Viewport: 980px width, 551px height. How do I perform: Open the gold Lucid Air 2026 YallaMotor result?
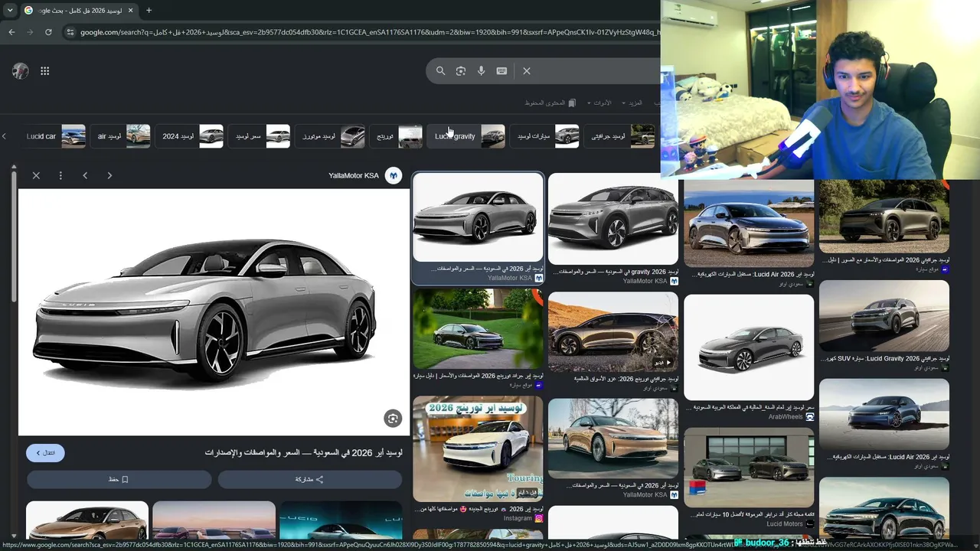[613, 438]
